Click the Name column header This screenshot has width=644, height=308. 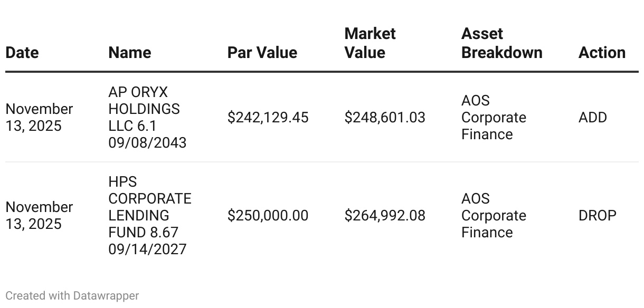(130, 53)
